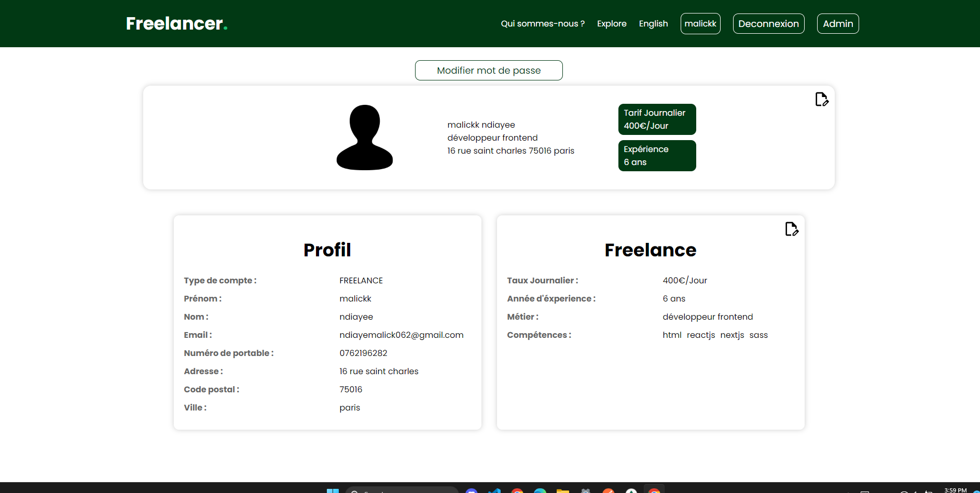Click Modifier mot de passe
This screenshot has height=493, width=980.
(x=489, y=71)
